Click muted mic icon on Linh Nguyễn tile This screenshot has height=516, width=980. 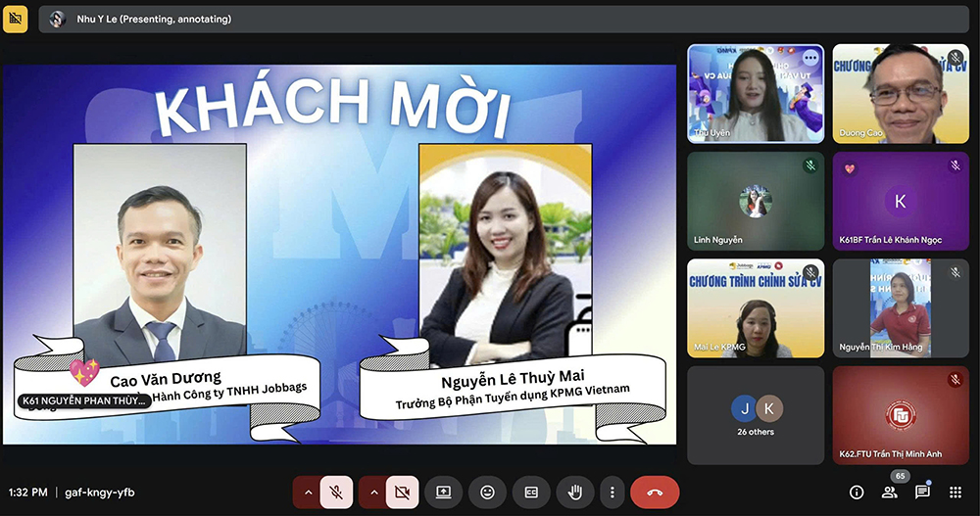[x=810, y=165]
